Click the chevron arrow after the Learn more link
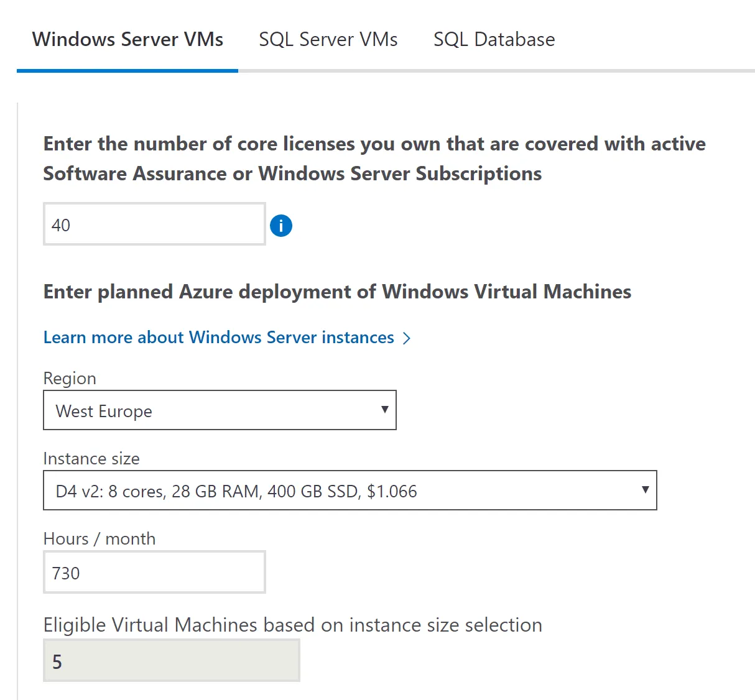 point(407,338)
